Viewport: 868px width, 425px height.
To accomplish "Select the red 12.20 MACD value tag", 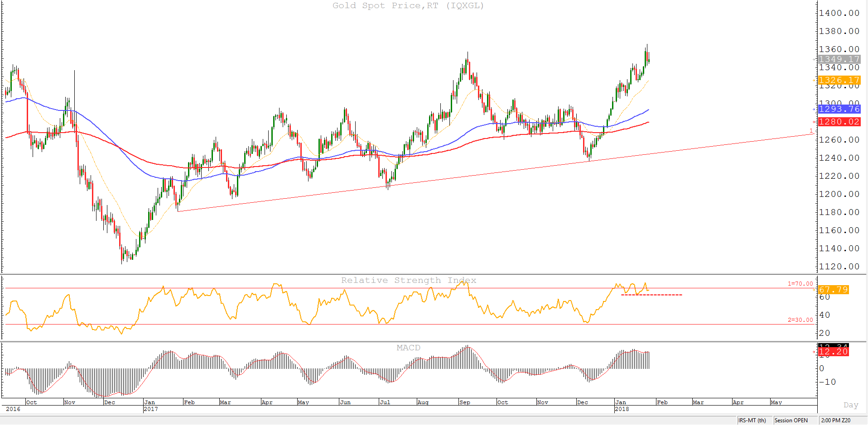I will 833,352.
